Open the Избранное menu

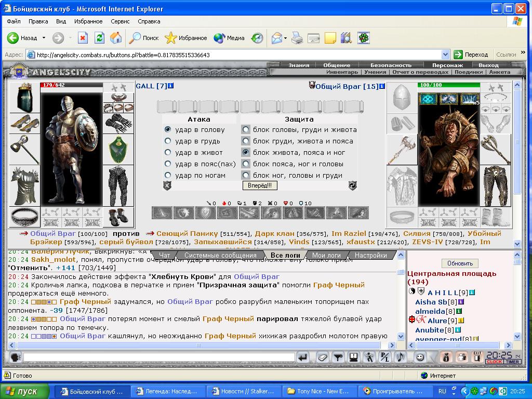point(88,21)
